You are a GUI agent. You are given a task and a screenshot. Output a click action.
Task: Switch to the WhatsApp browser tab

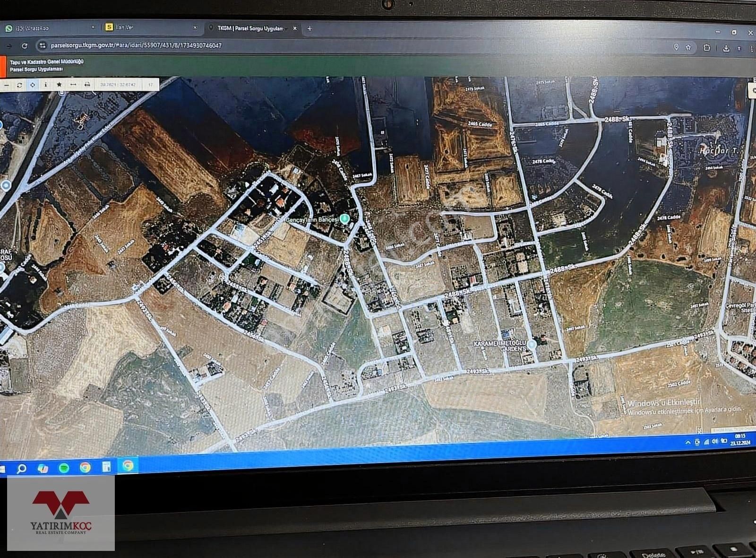51,28
